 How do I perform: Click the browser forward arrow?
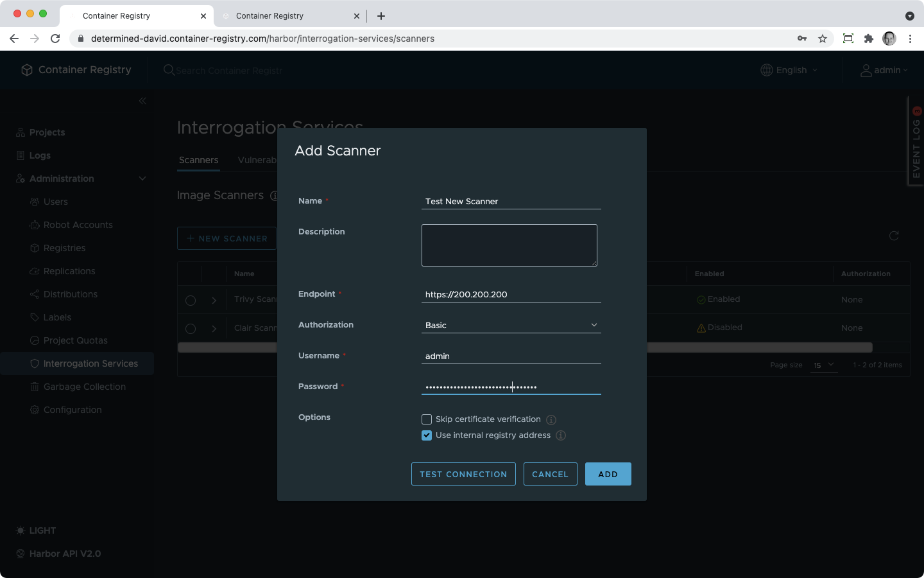point(35,39)
